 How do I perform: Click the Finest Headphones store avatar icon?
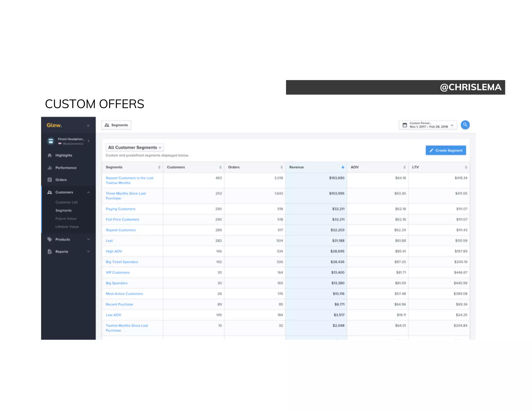click(51, 141)
